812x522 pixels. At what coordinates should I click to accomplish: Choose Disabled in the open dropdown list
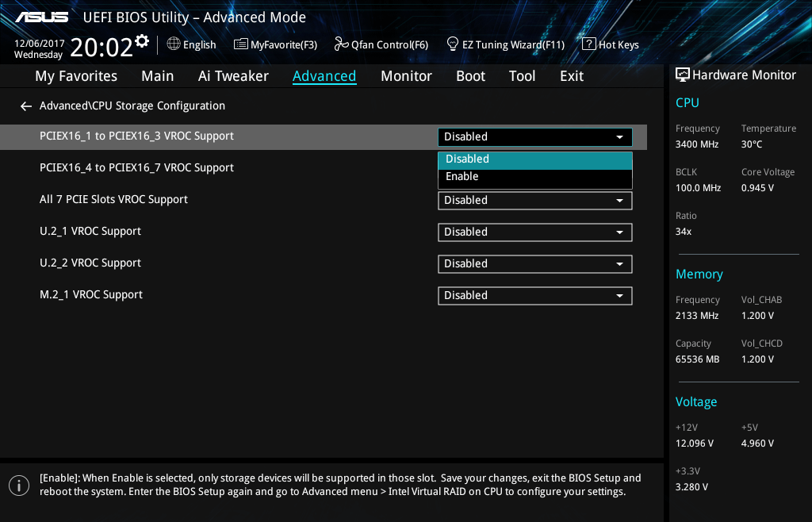(x=467, y=159)
